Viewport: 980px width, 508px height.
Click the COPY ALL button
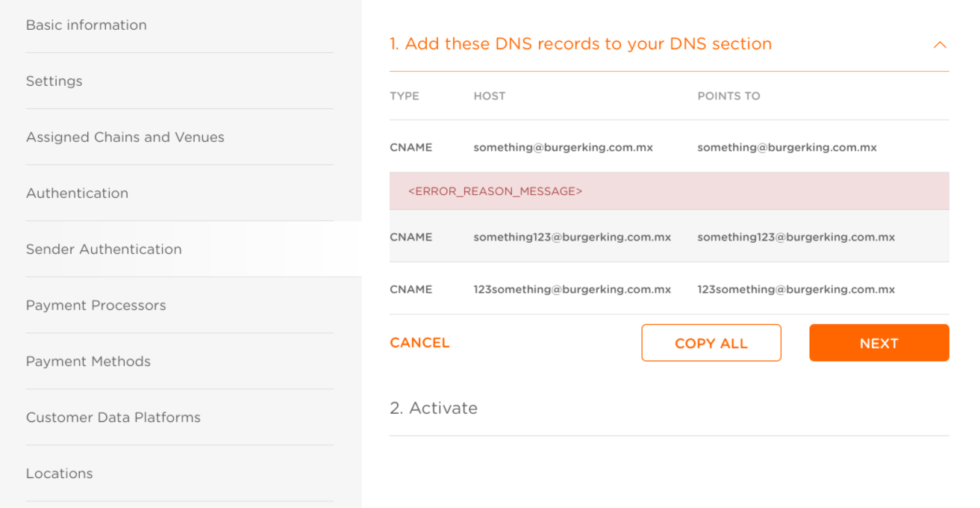point(711,343)
